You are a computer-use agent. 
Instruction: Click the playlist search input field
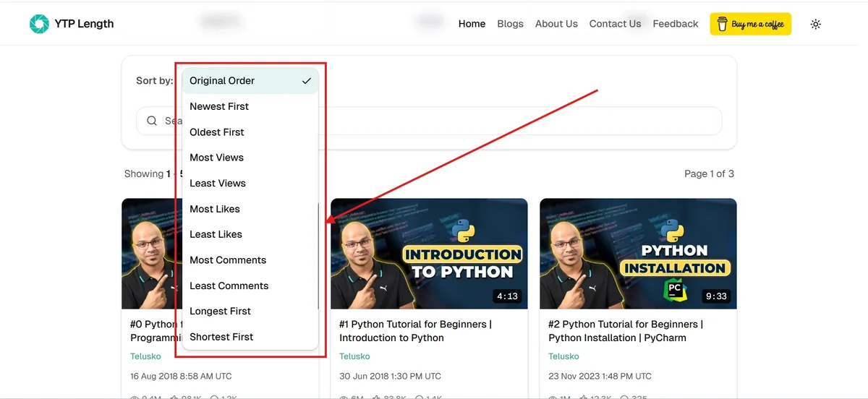(x=429, y=121)
